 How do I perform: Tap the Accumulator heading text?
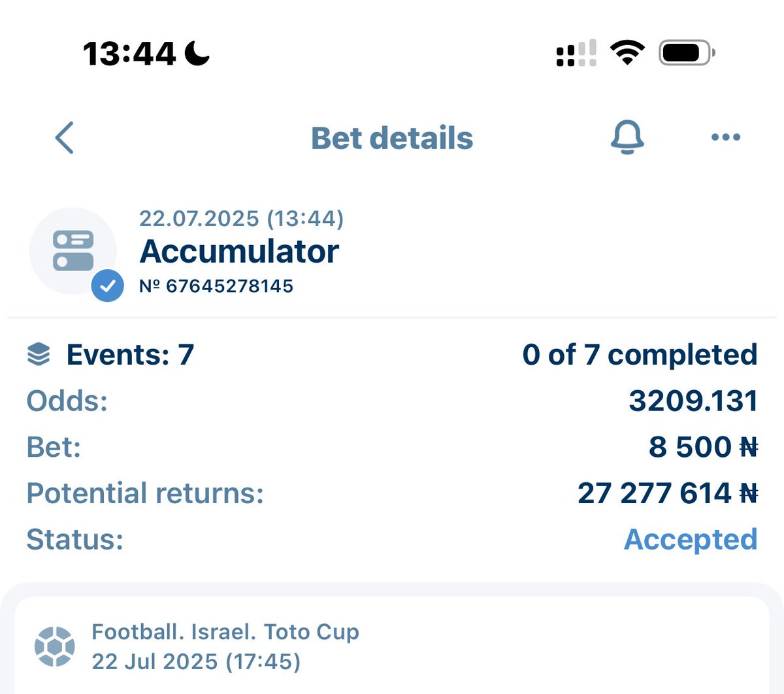pos(239,251)
